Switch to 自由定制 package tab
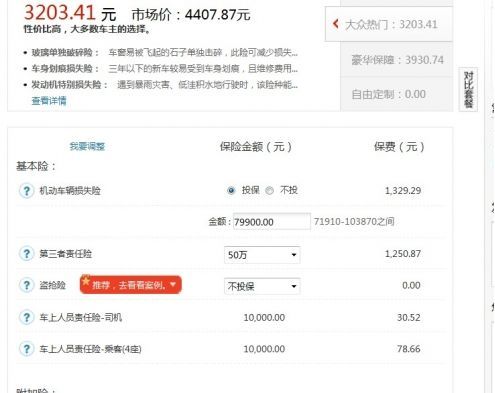Viewport: 495px width, 393px height. (x=397, y=94)
